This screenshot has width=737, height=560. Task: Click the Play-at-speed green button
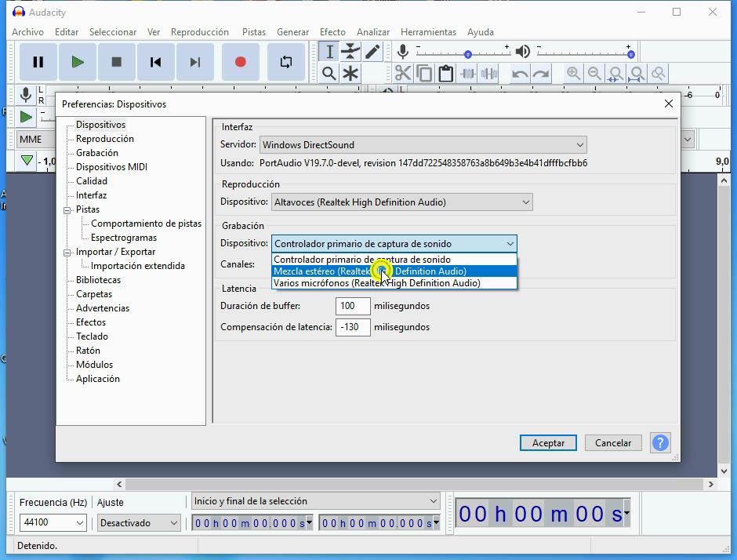[x=26, y=117]
